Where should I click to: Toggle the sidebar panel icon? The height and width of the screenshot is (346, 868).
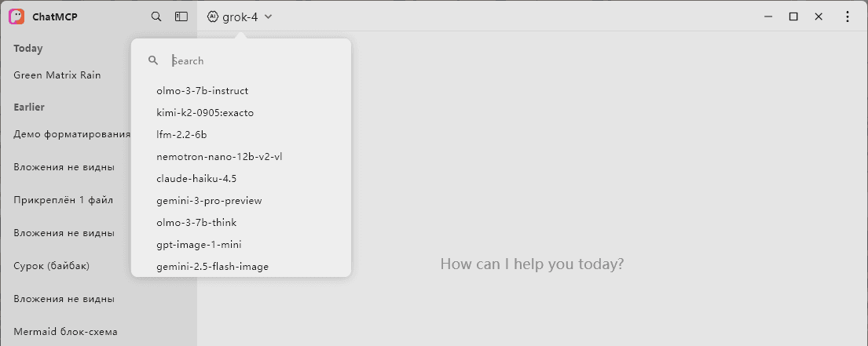coord(181,16)
